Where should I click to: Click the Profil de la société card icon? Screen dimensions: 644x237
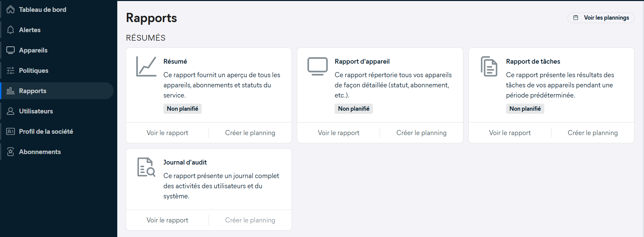click(11, 131)
